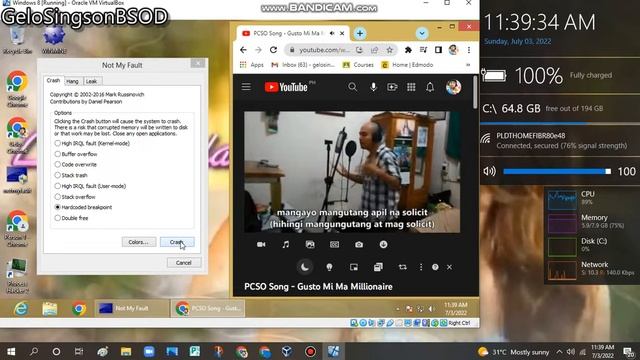Open host taskbar search icon
Viewport: 640px width, 360px height.
34,352
